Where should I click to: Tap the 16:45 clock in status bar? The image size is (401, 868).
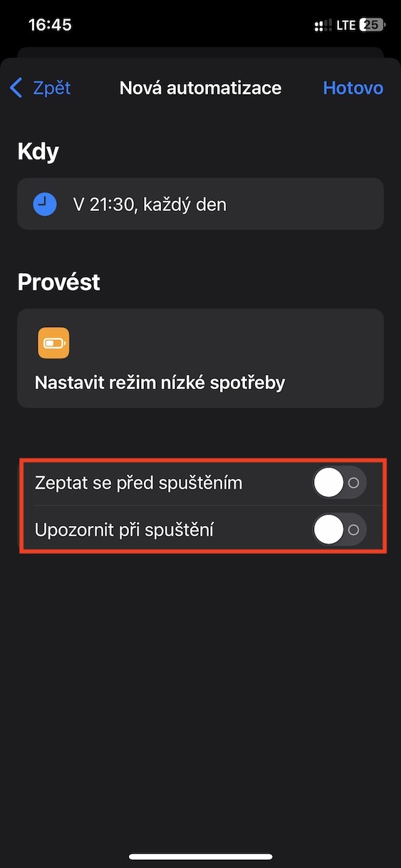coord(50,24)
